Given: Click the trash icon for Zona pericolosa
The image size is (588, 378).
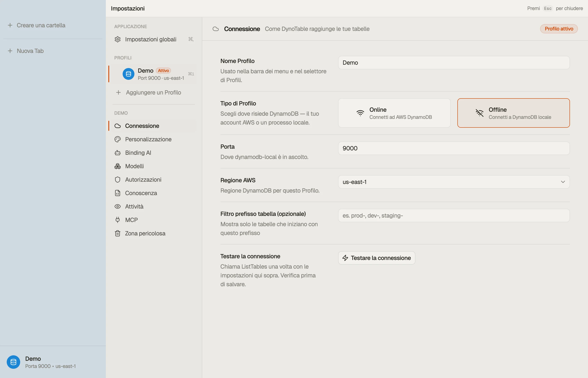Looking at the screenshot, I should point(118,233).
